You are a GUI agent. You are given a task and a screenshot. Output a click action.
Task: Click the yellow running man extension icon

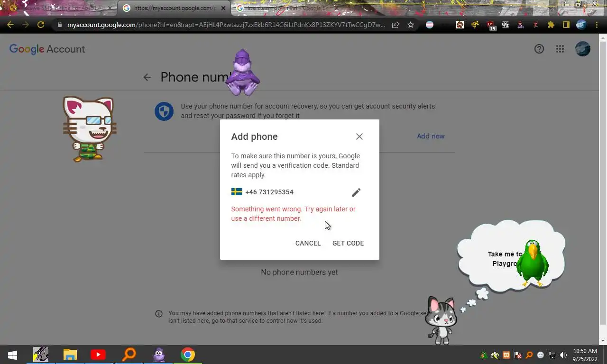tap(475, 25)
